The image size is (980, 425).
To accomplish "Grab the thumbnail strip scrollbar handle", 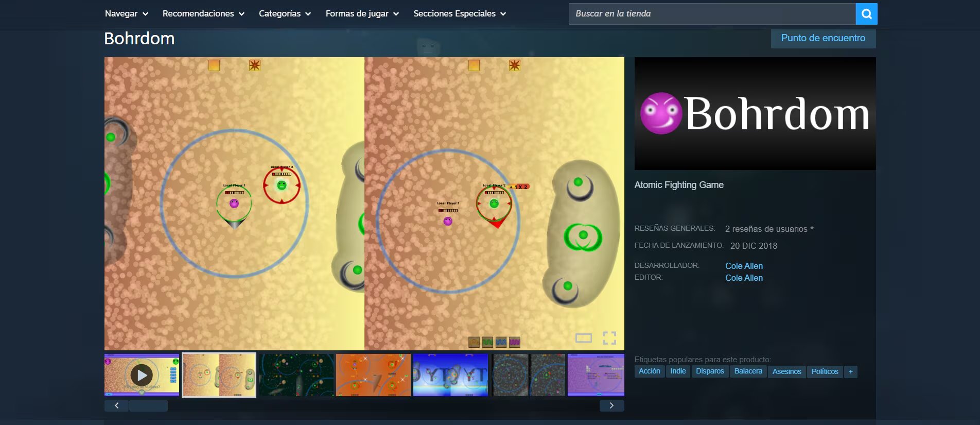I will click(x=148, y=405).
